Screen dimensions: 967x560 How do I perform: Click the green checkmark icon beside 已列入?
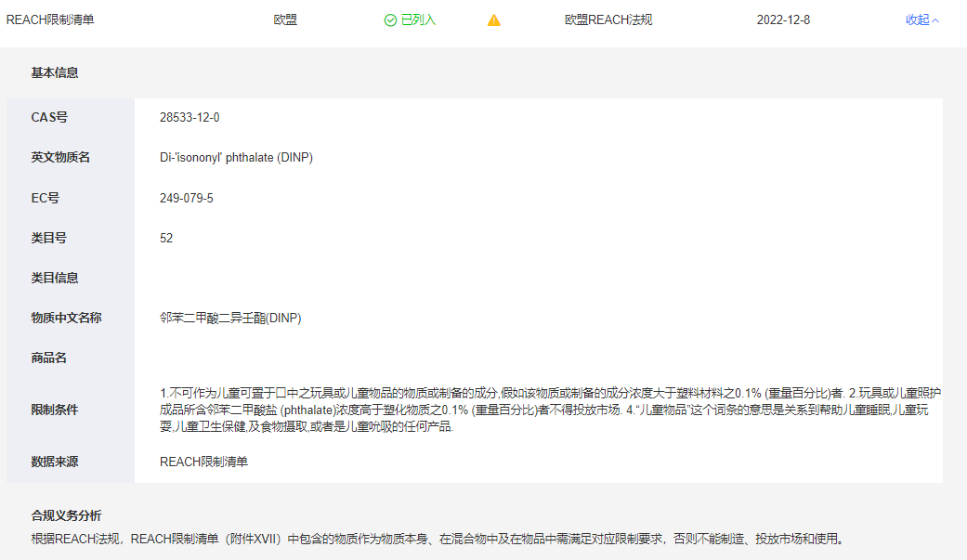tap(390, 20)
